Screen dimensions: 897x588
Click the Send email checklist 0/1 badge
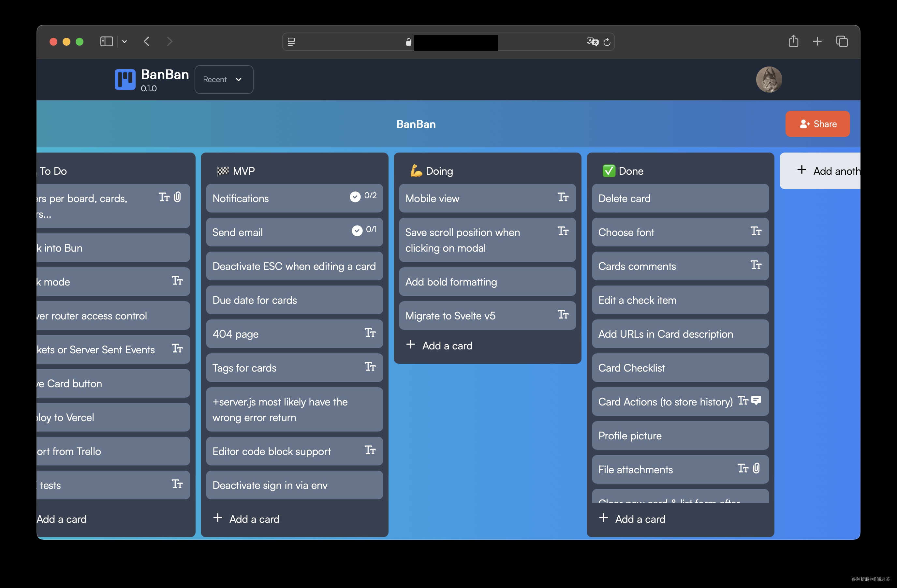tap(364, 230)
